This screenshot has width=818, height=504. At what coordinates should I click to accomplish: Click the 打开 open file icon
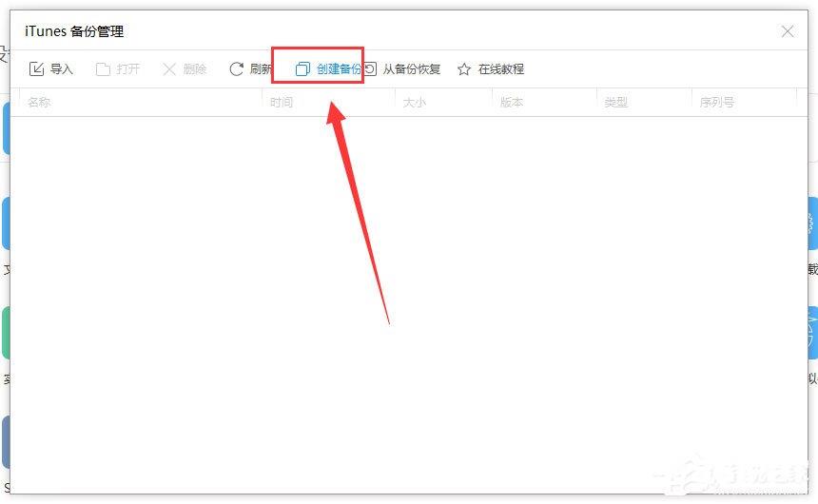pyautogui.click(x=103, y=68)
